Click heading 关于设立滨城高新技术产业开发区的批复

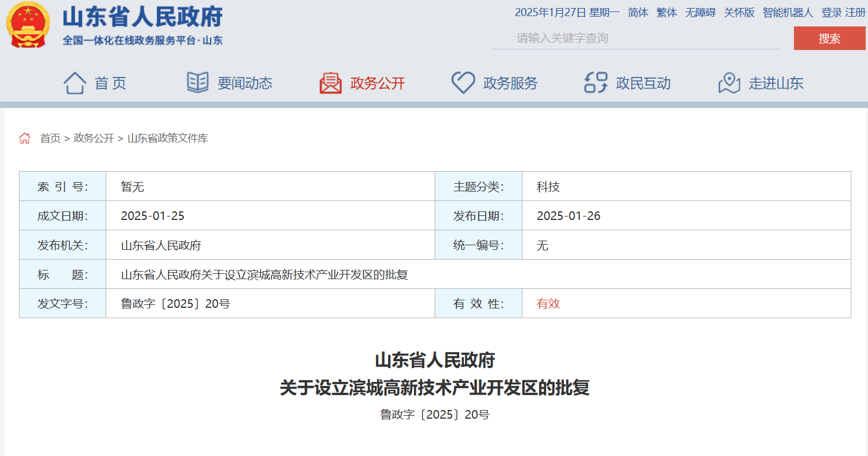(x=435, y=388)
